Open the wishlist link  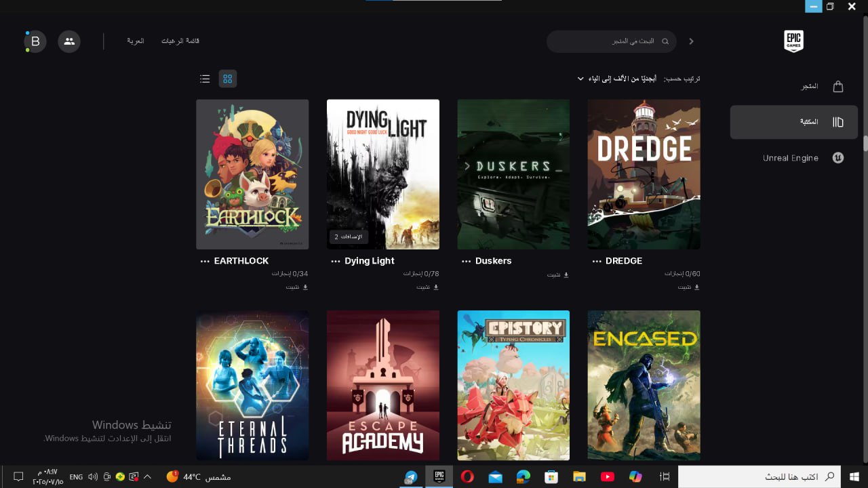point(180,41)
